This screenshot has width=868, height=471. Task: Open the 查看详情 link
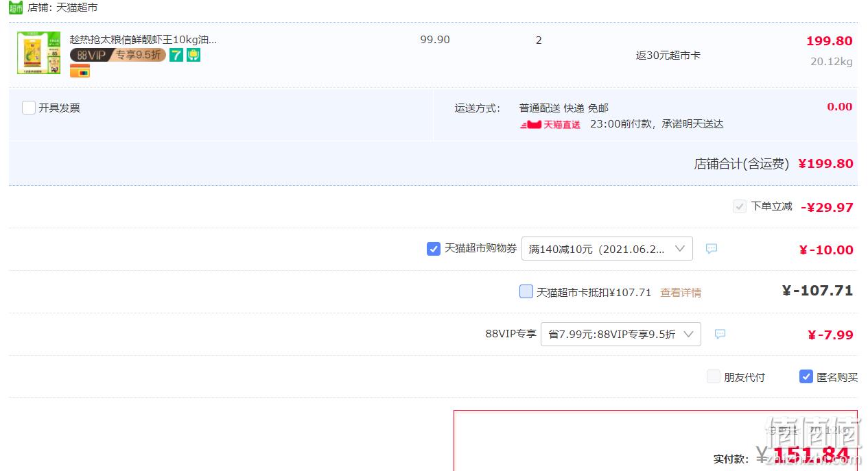coord(681,293)
